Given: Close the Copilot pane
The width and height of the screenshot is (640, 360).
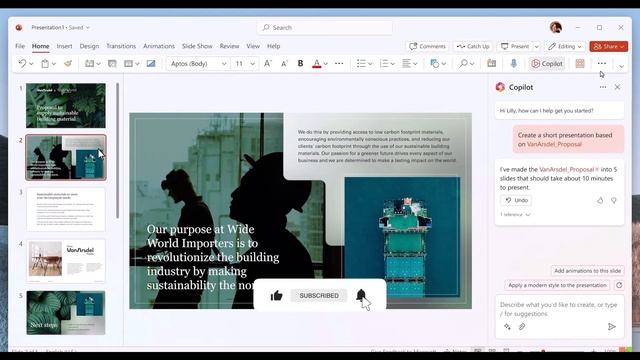Looking at the screenshot, I should pyautogui.click(x=617, y=87).
